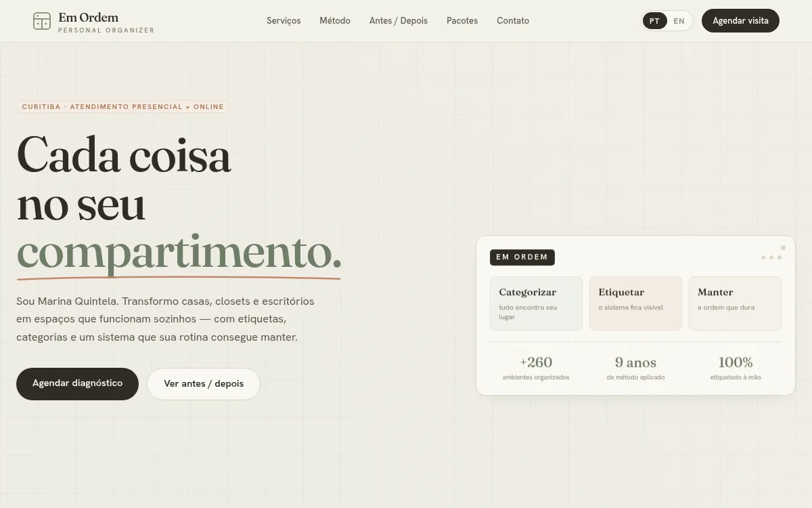Select the Etiquetar card
Viewport: 812px width, 508px height.
[635, 303]
